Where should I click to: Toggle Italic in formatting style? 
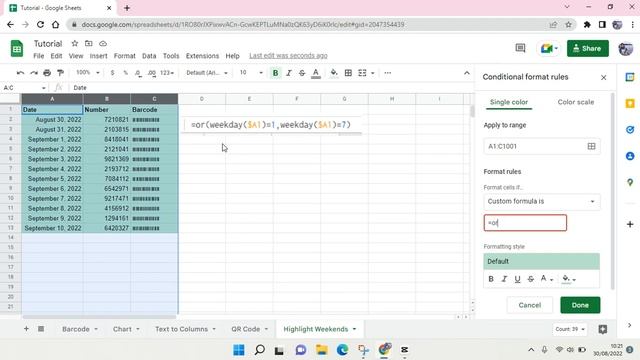pos(504,279)
